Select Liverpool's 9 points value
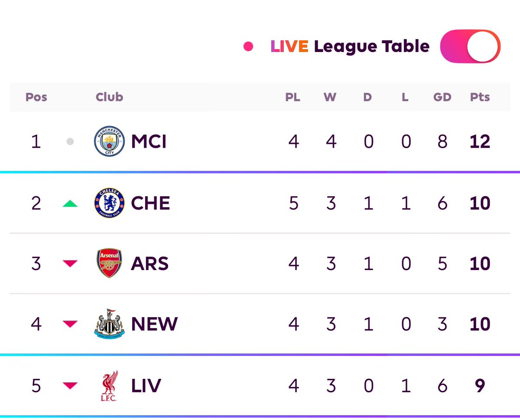 [480, 385]
